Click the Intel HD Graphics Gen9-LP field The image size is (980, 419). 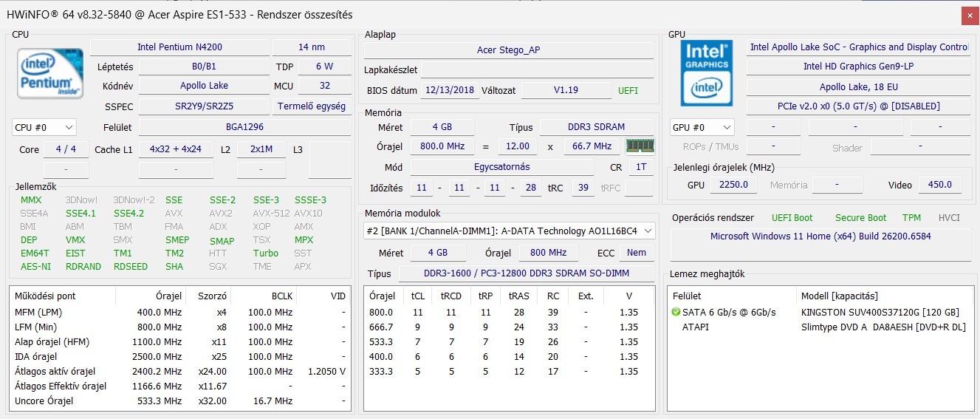tap(858, 66)
